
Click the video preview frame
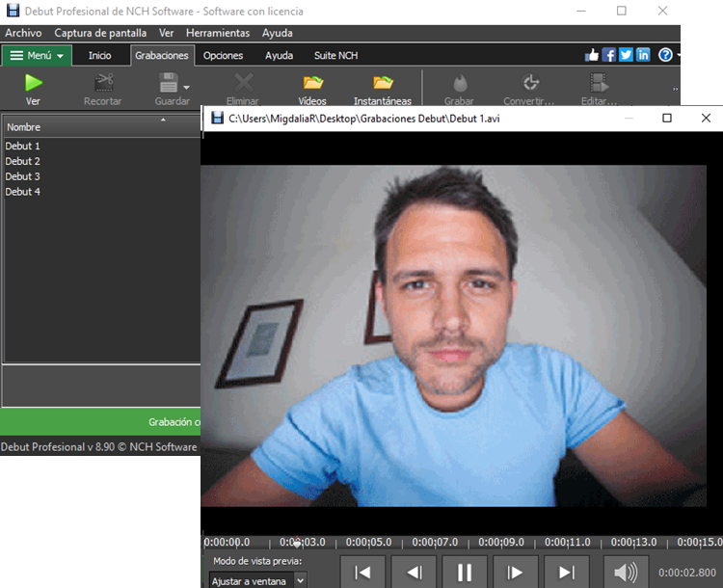click(x=453, y=335)
